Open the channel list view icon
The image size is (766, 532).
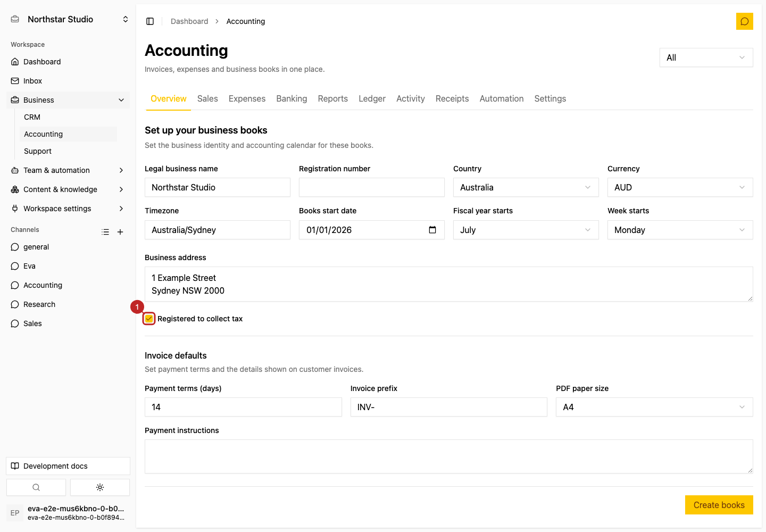105,232
